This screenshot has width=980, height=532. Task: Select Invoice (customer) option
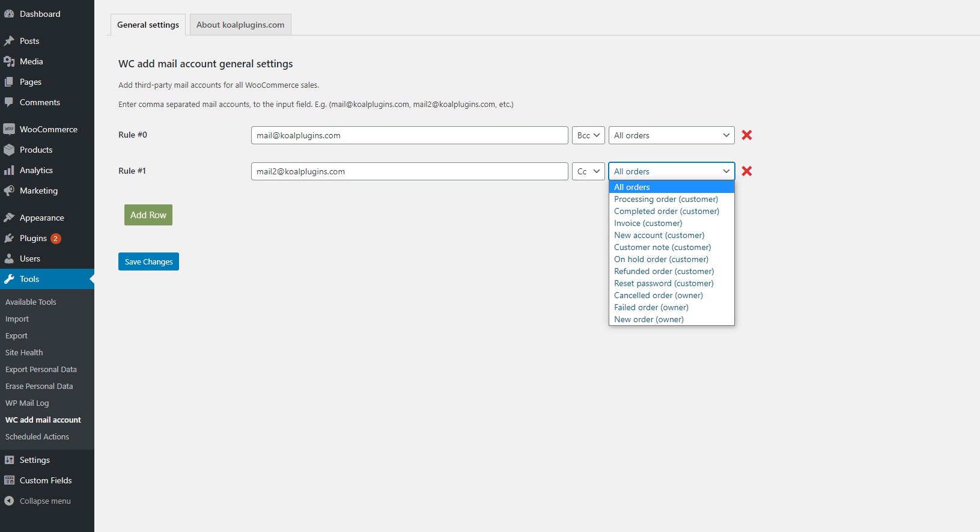tap(672, 223)
